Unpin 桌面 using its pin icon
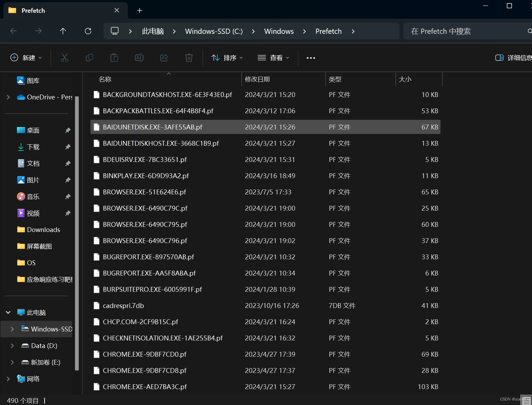The image size is (532, 405). tap(68, 130)
